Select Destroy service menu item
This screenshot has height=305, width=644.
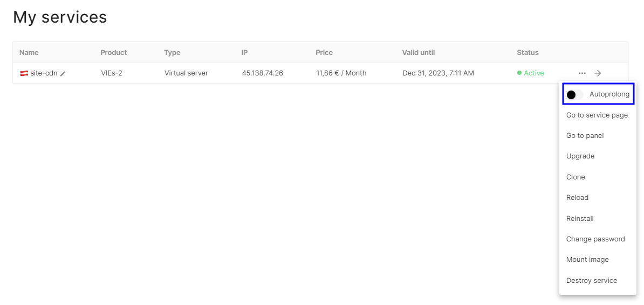591,280
